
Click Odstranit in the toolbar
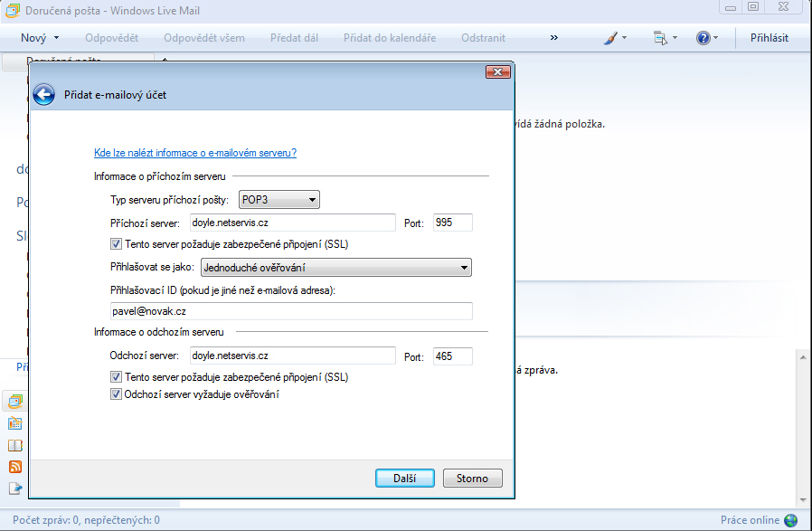pyautogui.click(x=483, y=38)
